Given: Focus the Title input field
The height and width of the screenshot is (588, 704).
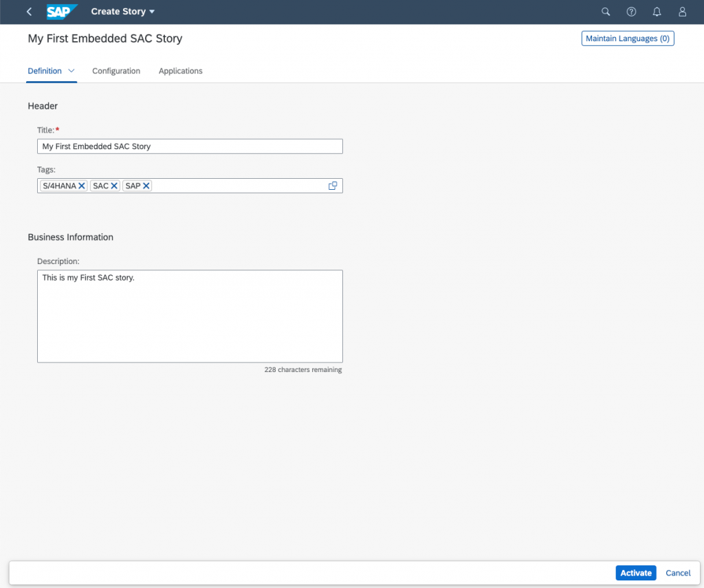Looking at the screenshot, I should 190,146.
